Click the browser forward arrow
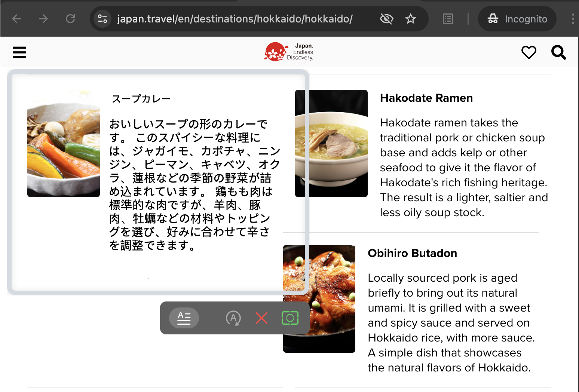 pos(43,19)
